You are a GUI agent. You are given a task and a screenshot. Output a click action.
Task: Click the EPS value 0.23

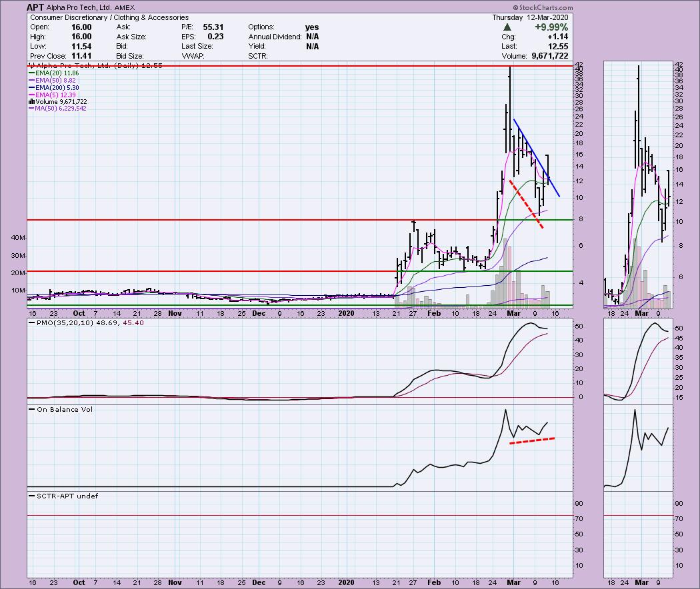215,37
